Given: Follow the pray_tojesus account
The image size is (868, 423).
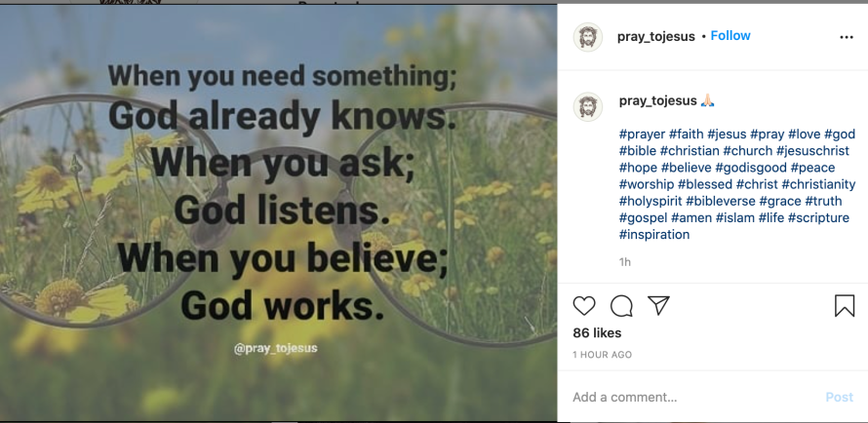Looking at the screenshot, I should click(x=730, y=36).
